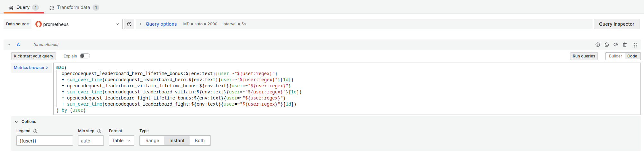Select the Range query type
The height and width of the screenshot is (155, 644).
pyautogui.click(x=152, y=141)
